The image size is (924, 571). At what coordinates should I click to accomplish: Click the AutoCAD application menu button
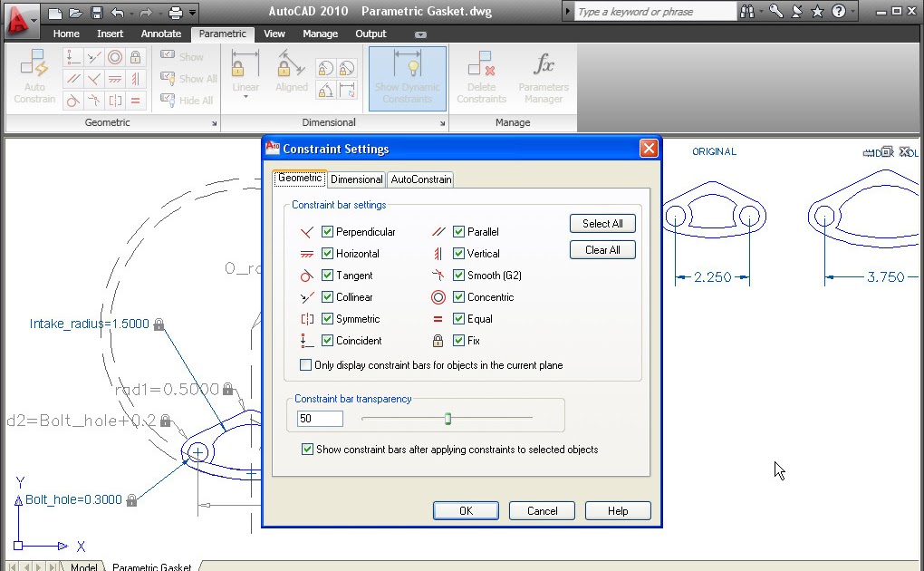tap(20, 16)
